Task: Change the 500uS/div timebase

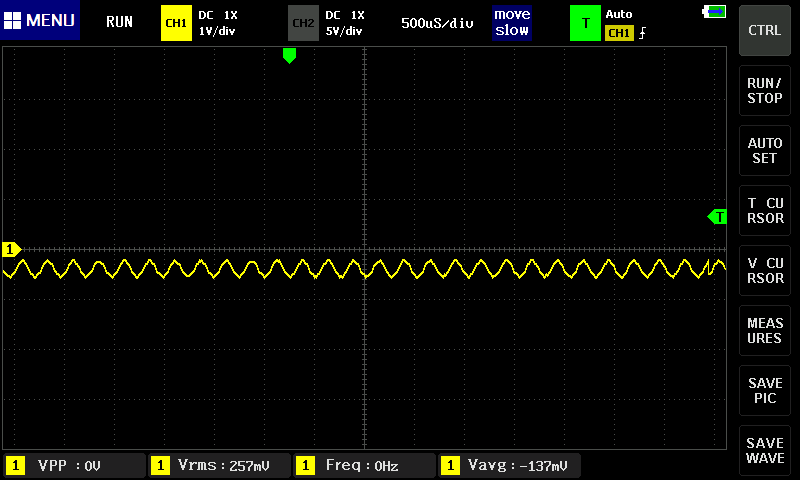Action: (x=437, y=23)
